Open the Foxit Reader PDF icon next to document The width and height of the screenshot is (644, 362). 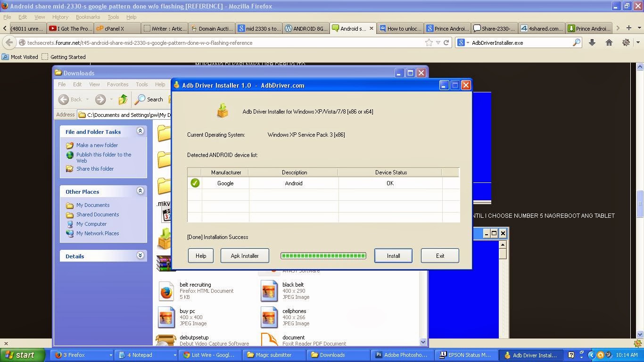[x=269, y=340]
